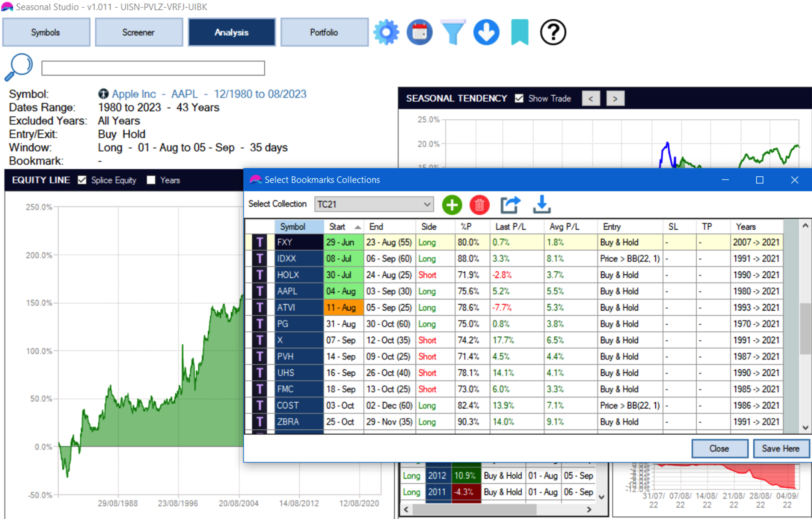The width and height of the screenshot is (812, 519).
Task: Click the info icon beside Apple Inc
Action: pos(103,94)
